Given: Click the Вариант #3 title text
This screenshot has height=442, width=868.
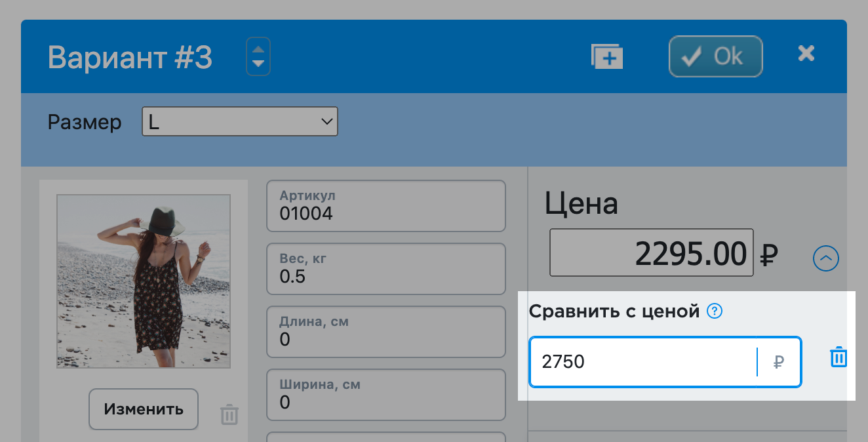Looking at the screenshot, I should pyautogui.click(x=130, y=57).
